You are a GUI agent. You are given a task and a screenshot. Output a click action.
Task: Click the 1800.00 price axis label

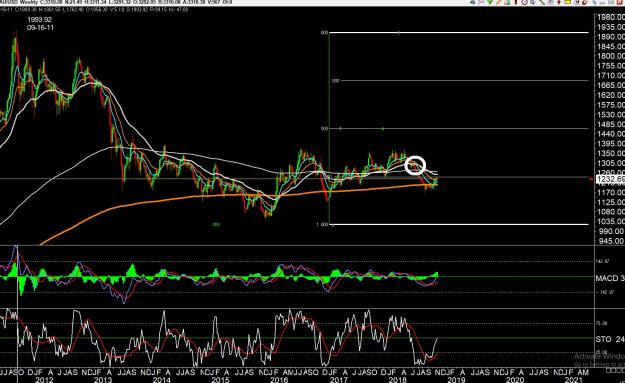coord(610,56)
